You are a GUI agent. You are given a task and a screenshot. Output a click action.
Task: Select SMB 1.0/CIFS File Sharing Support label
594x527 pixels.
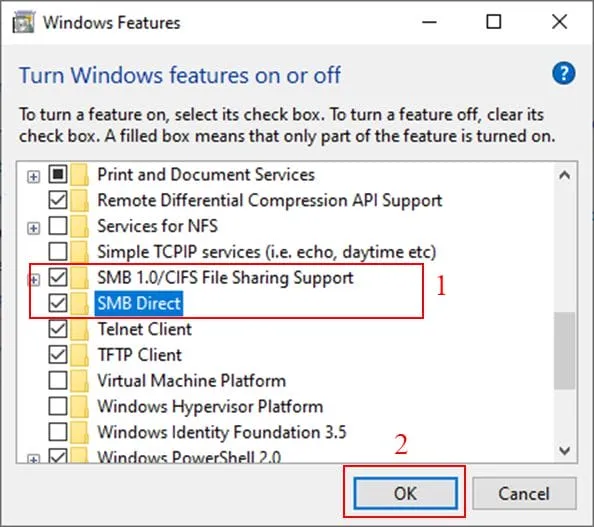(x=225, y=278)
